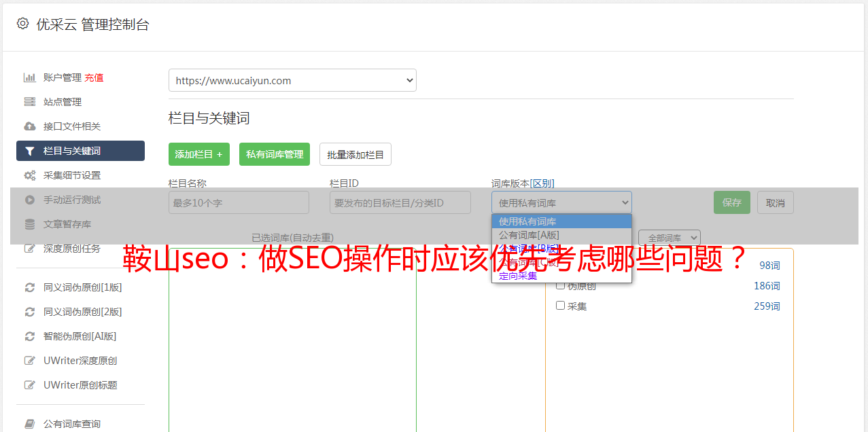The image size is (868, 432).
Task: Click the 186词 count next to 伪原创
Action: 767,286
